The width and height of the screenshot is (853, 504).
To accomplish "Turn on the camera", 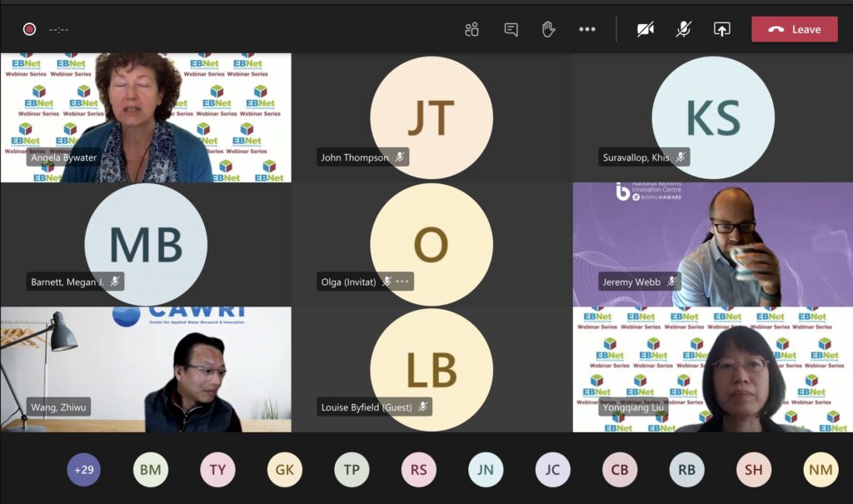I will tap(646, 29).
